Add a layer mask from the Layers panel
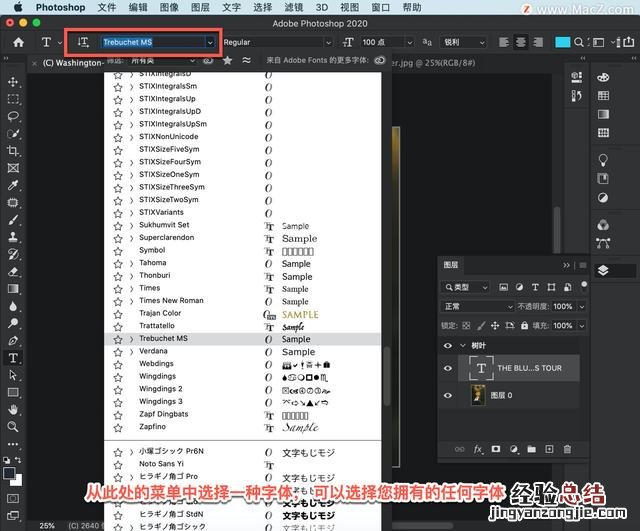 tap(495, 449)
